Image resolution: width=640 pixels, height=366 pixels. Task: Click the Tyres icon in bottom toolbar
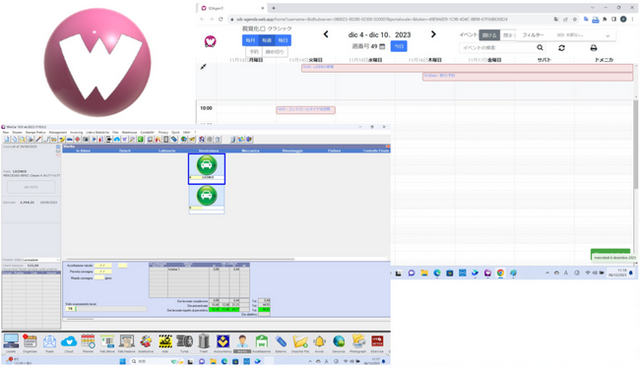[184, 342]
